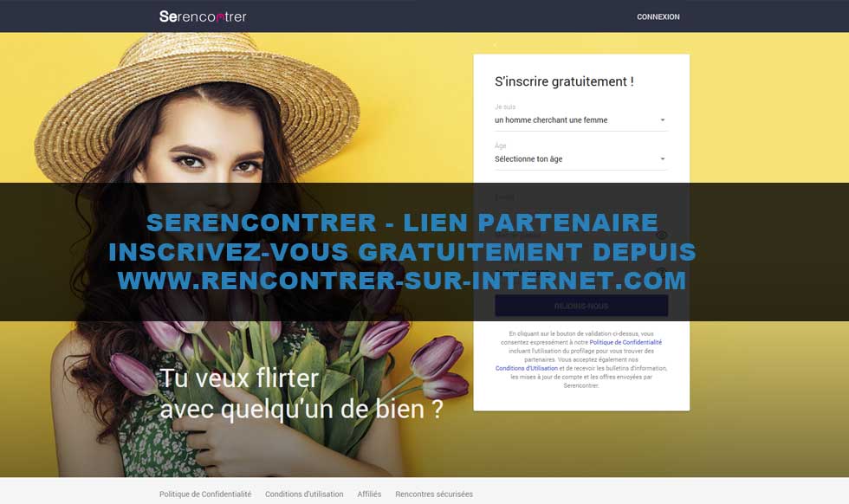Click the 'Tu veux flirter' tagline
This screenshot has width=849, height=504.
240,378
